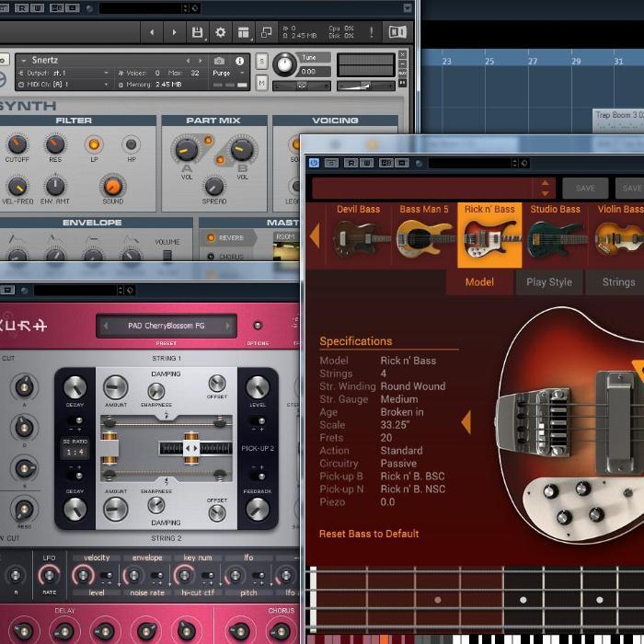Click the Kontakt NI logo button
This screenshot has height=644, width=644.
[x=397, y=31]
